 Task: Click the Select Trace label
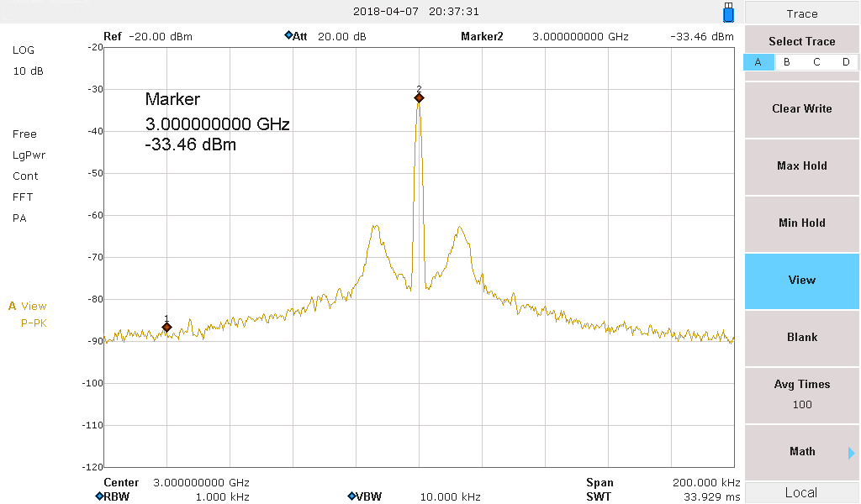[801, 42]
